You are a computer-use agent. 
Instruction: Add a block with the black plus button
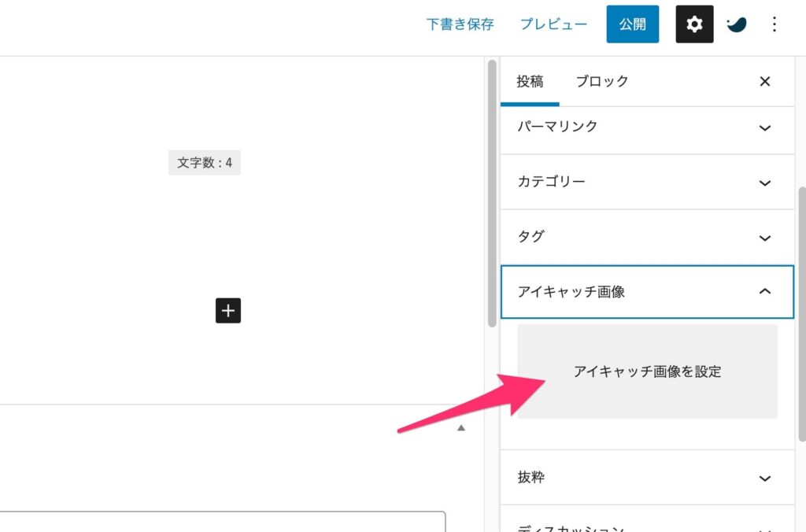(228, 310)
